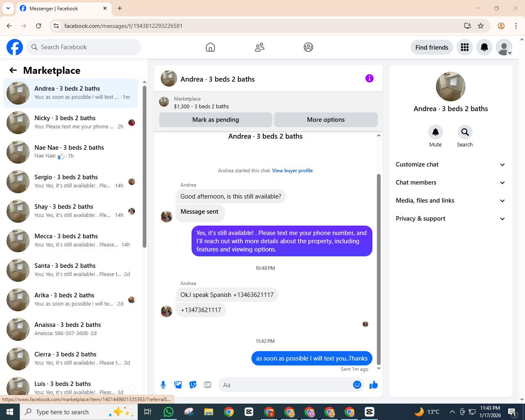Image resolution: width=525 pixels, height=420 pixels.
Task: Click the 'as soon as possible I will text you..Thanks' message
Action: (312, 358)
